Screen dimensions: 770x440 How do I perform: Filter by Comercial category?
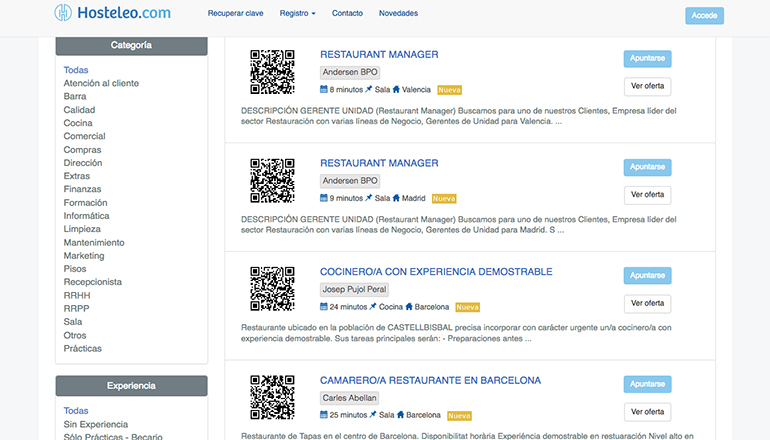click(84, 136)
